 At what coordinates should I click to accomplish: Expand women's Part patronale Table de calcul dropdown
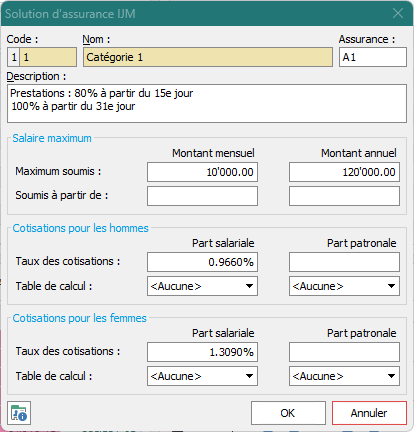coord(344,376)
